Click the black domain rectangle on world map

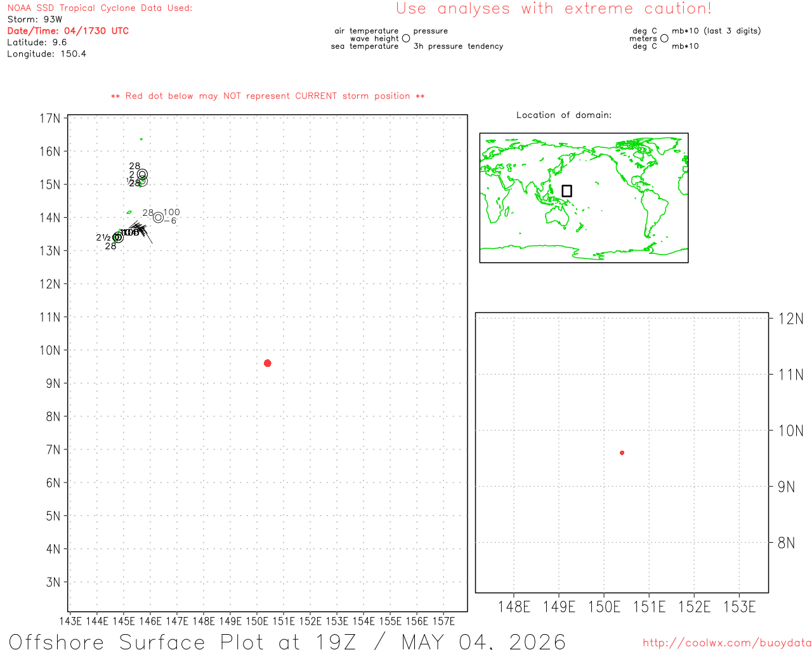pos(567,191)
